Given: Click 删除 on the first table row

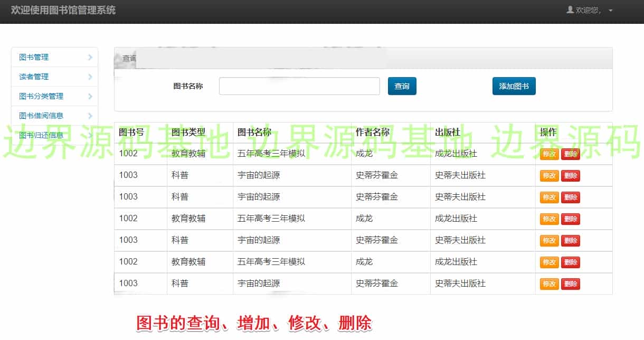Looking at the screenshot, I should pos(571,154).
